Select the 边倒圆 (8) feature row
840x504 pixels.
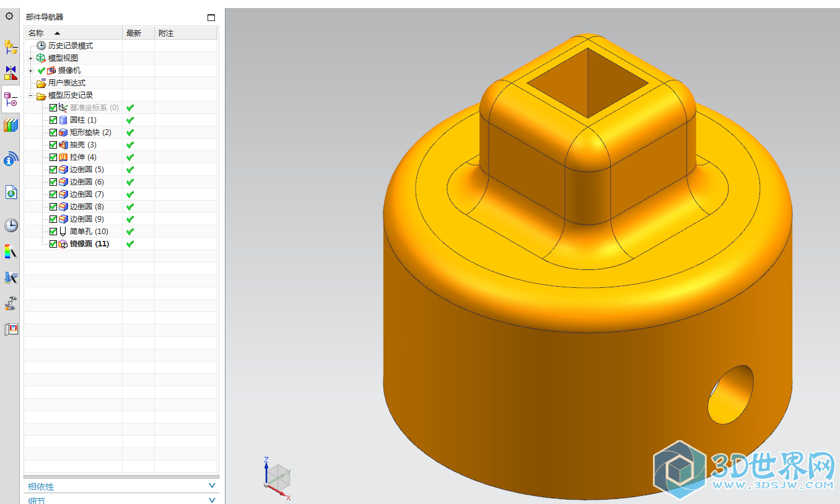tap(121, 207)
